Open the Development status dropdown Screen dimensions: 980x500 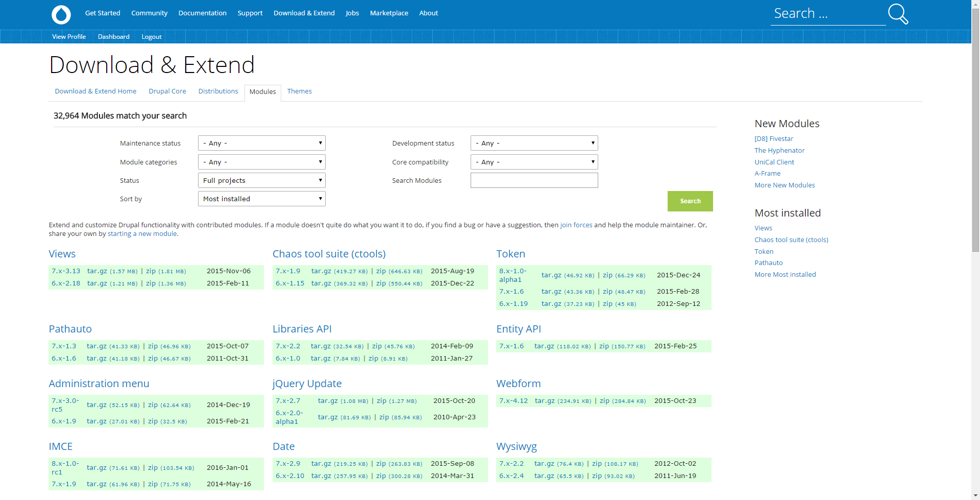pyautogui.click(x=534, y=143)
